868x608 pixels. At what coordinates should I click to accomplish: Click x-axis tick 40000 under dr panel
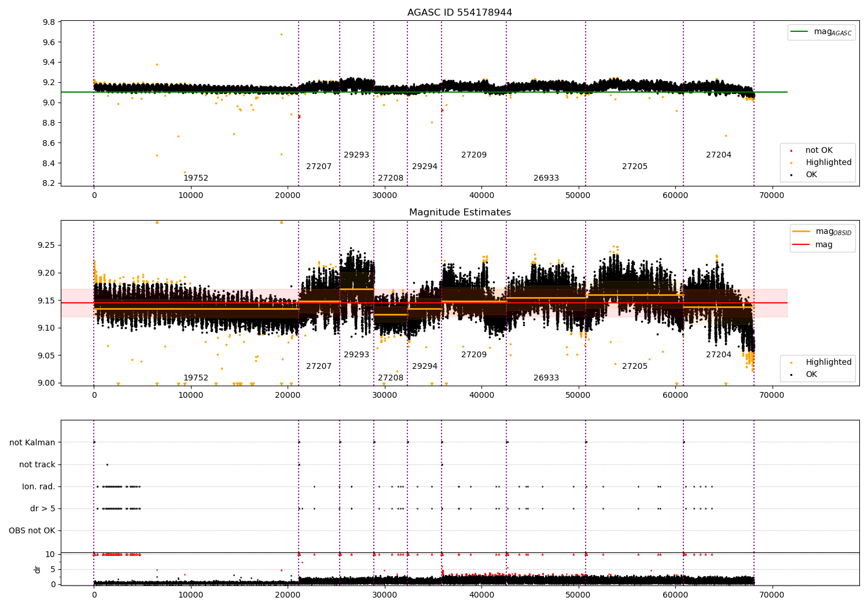481,595
